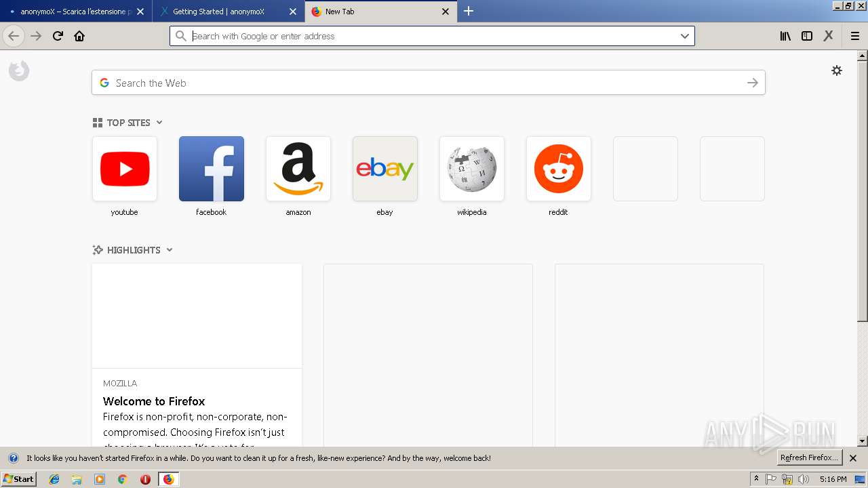Go back with the Back arrow button
This screenshot has width=868, height=488.
(x=14, y=36)
